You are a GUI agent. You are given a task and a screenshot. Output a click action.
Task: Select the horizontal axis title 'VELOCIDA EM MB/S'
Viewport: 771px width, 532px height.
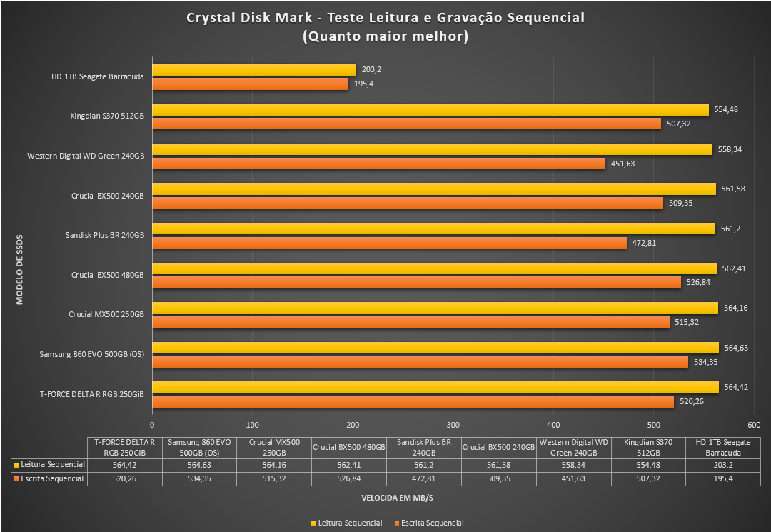[x=397, y=498]
